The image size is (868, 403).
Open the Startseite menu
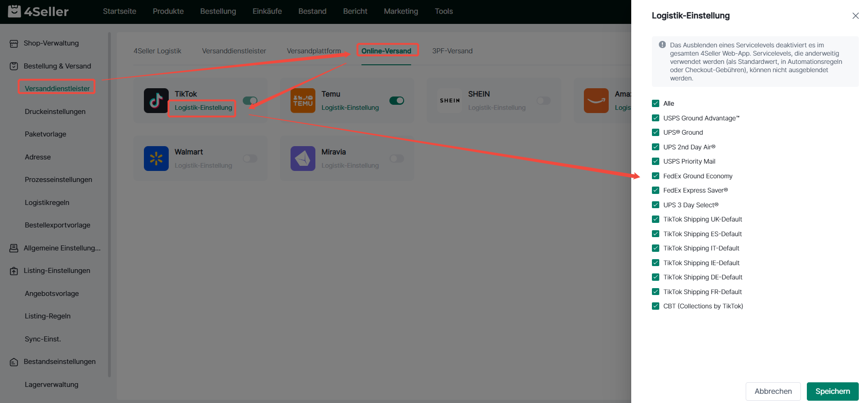point(120,11)
